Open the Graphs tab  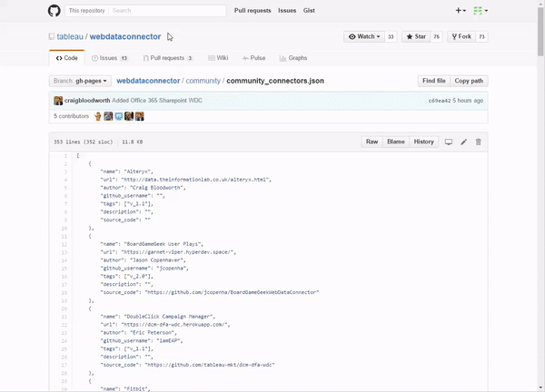293,58
